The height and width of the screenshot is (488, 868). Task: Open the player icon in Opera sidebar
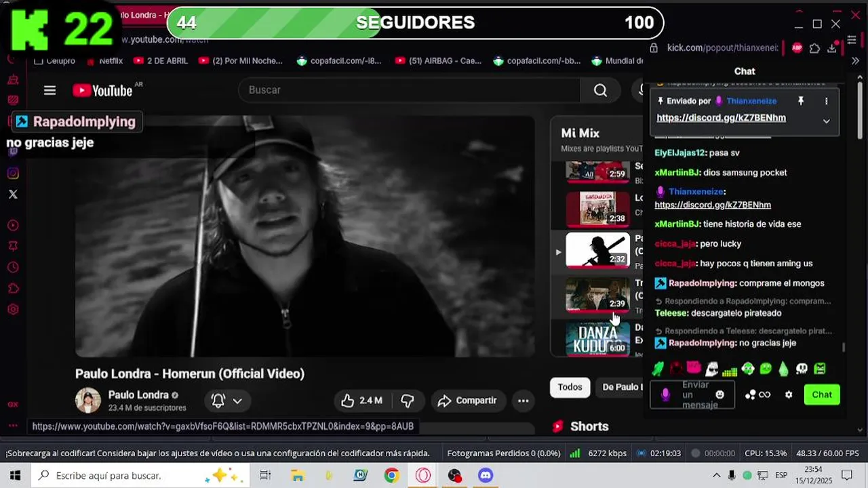(13, 226)
